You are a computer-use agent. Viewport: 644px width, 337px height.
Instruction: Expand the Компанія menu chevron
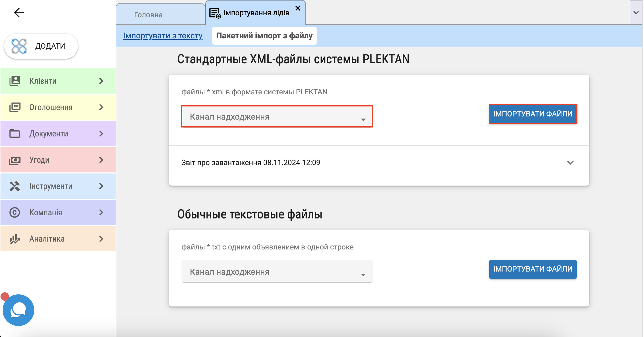click(101, 212)
